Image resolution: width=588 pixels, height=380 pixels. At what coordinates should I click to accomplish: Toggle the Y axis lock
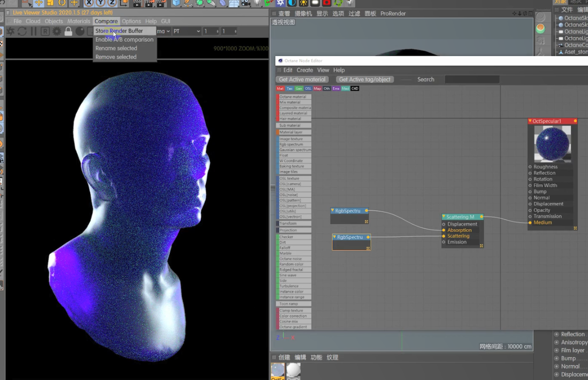(101, 3)
